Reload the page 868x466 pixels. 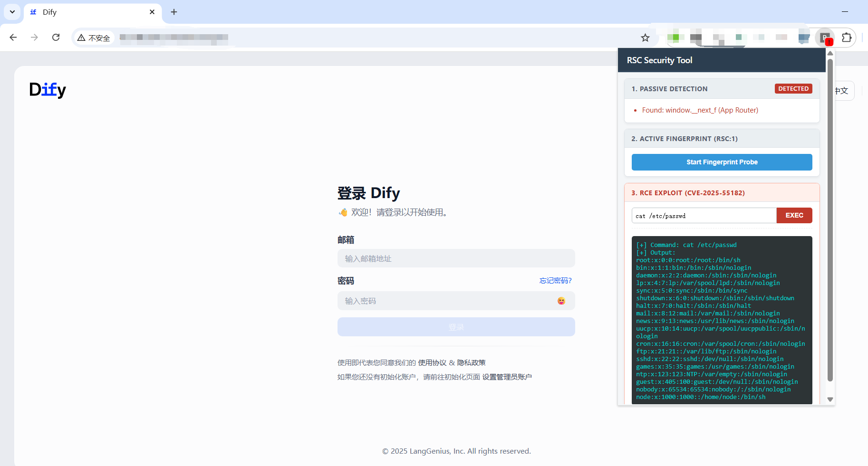[x=56, y=38]
